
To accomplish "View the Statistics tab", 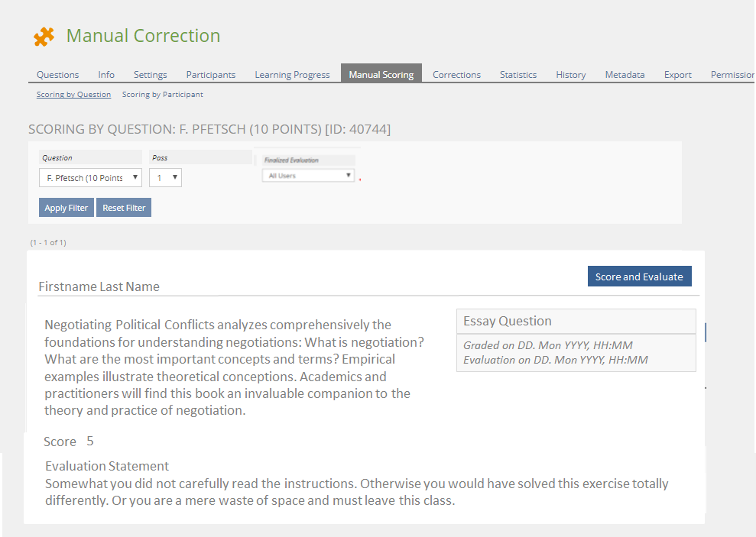I will pyautogui.click(x=518, y=75).
